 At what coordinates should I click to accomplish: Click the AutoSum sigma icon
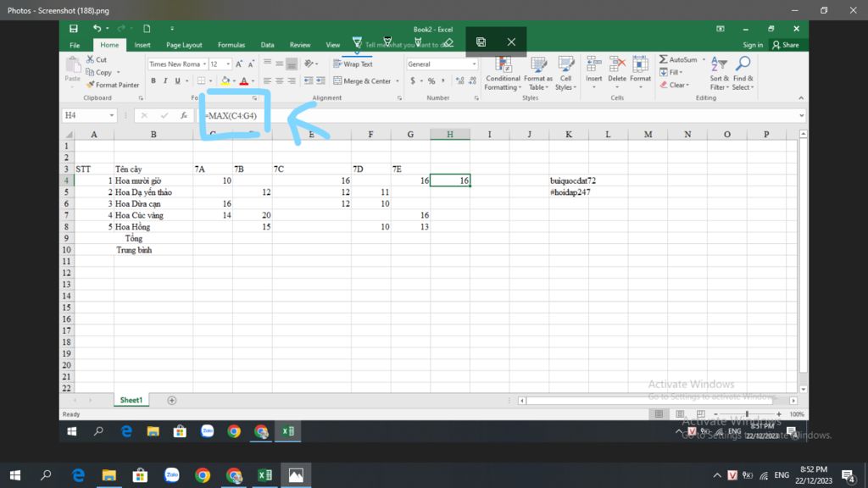click(664, 60)
